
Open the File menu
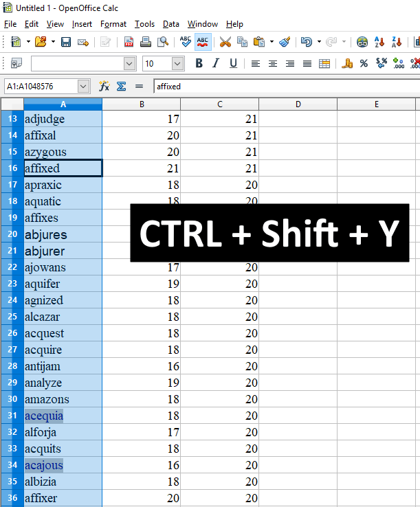click(10, 24)
